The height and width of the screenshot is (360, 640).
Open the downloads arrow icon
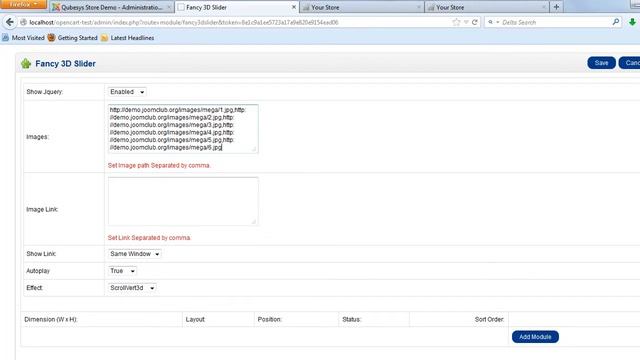tap(632, 22)
